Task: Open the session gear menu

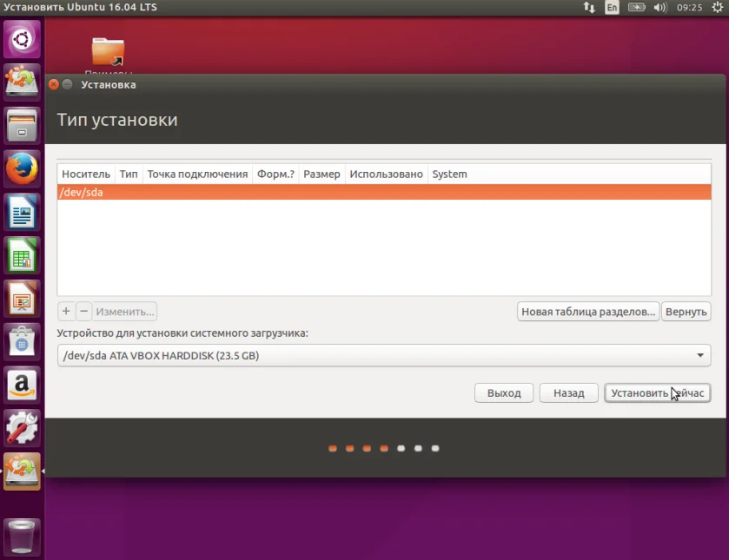Action: (718, 8)
